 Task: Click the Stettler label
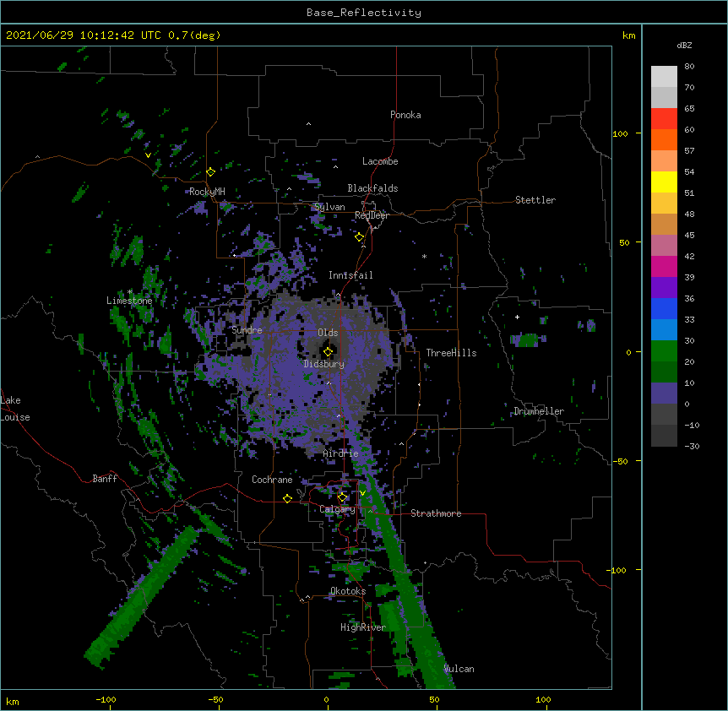pos(535,200)
